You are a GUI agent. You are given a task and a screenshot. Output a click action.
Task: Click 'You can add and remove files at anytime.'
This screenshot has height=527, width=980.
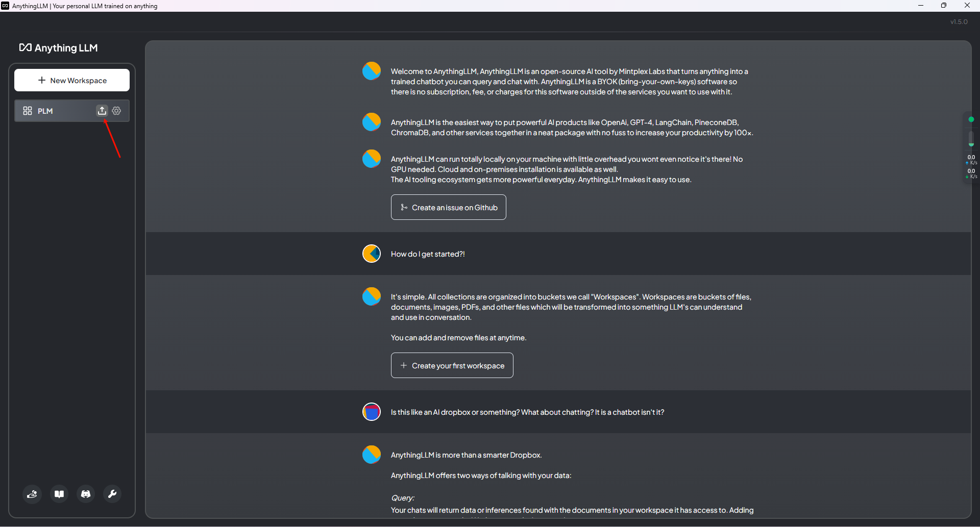[458, 338]
